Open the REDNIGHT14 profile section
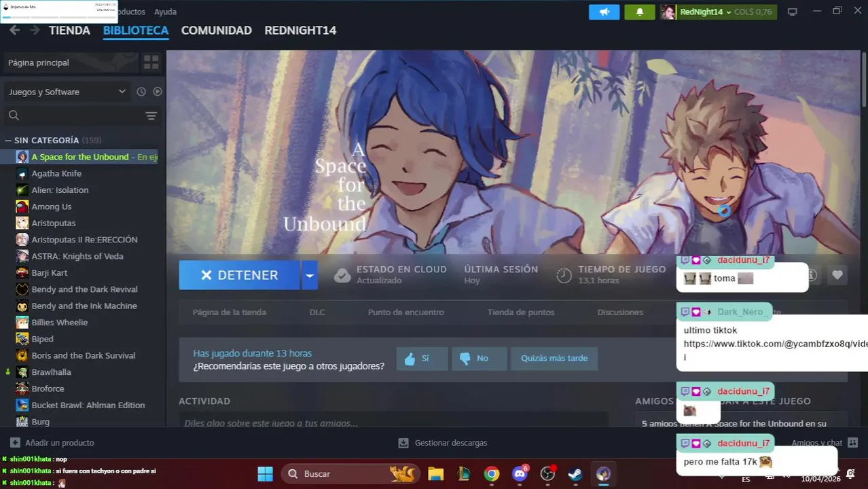Viewport: 868px width, 489px height. coord(300,31)
